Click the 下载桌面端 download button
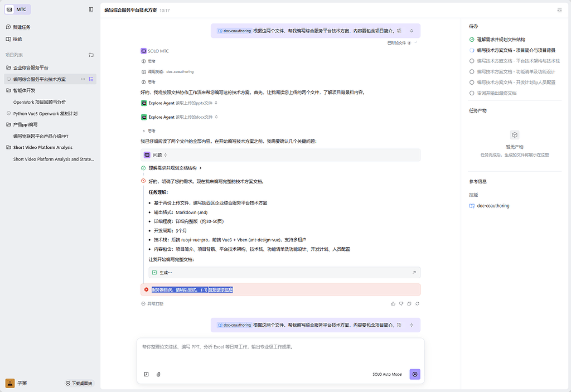Screen dimensions: 571x392 tap(79, 383)
